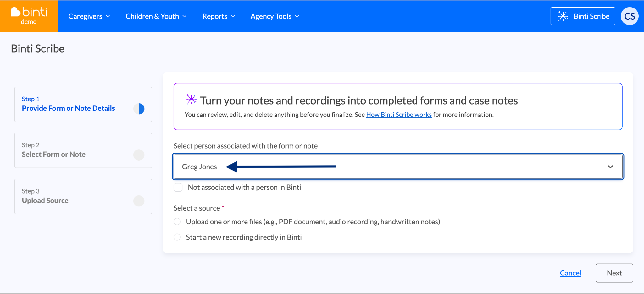The image size is (644, 294).
Task: Click the Binti Scribe page title
Action: click(38, 49)
